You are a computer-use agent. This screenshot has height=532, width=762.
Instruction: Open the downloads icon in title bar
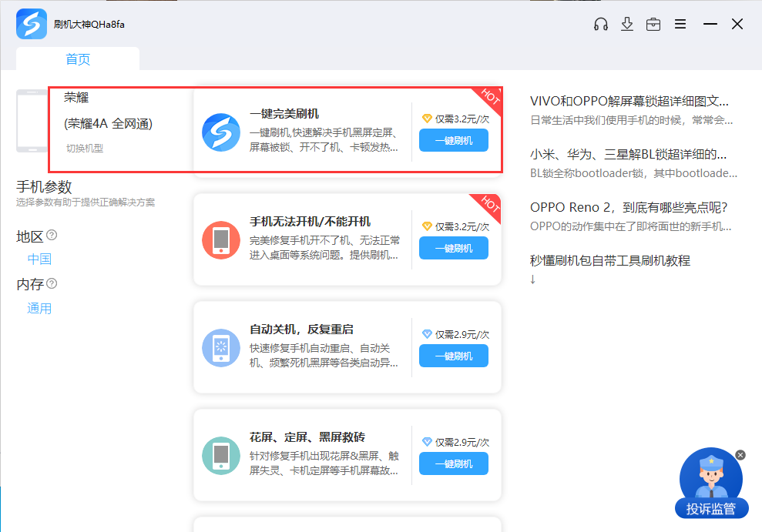[x=627, y=24]
